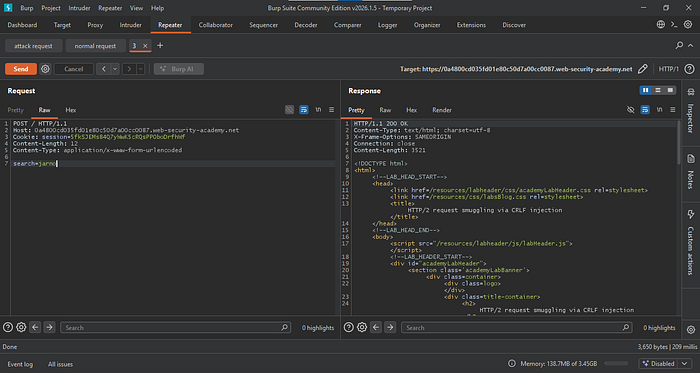Open response search help icon
700x373 pixels.
point(348,327)
